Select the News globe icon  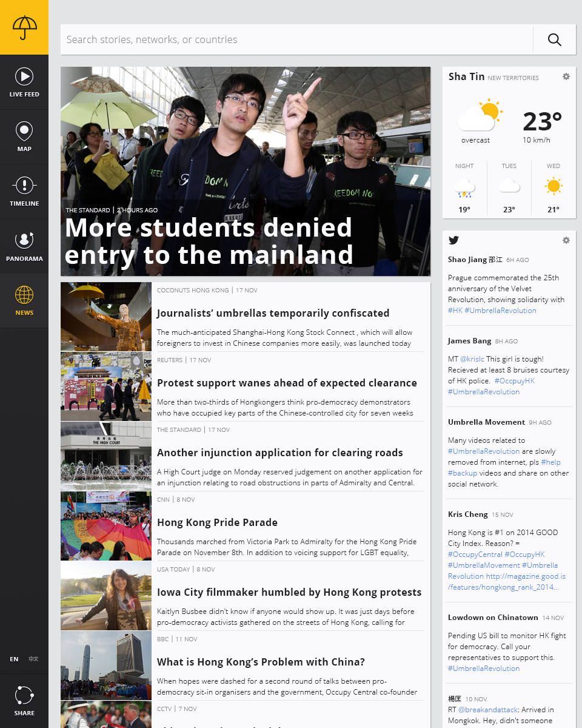[24, 295]
